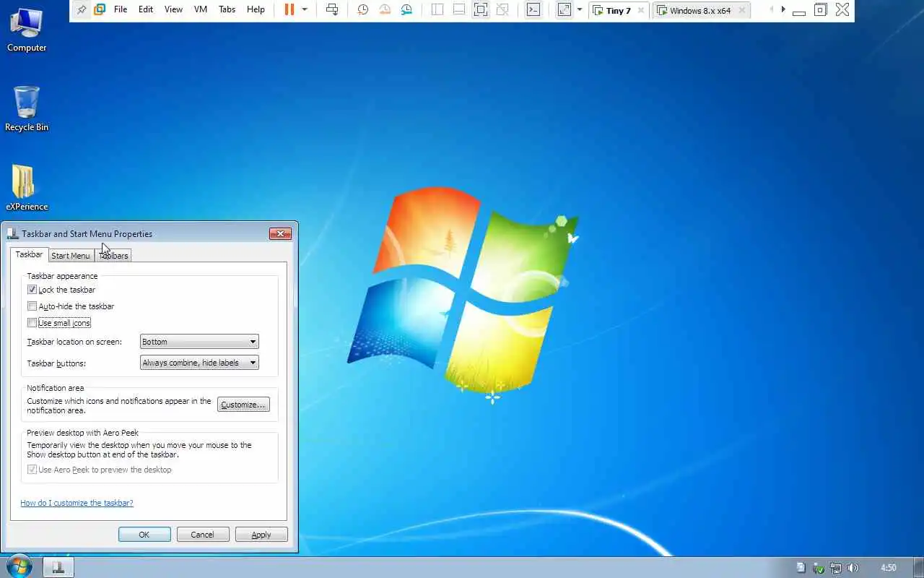The width and height of the screenshot is (924, 578).
Task: Click the Show desktop button at taskbar end
Action: (x=918, y=568)
